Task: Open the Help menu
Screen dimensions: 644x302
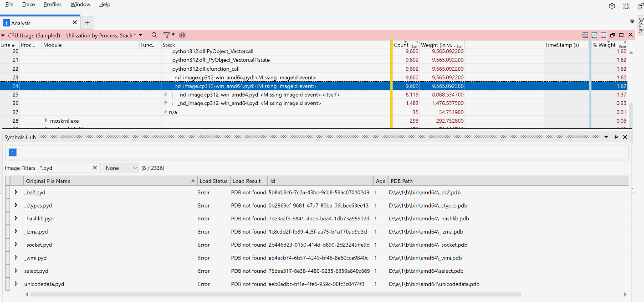Action: tap(105, 4)
